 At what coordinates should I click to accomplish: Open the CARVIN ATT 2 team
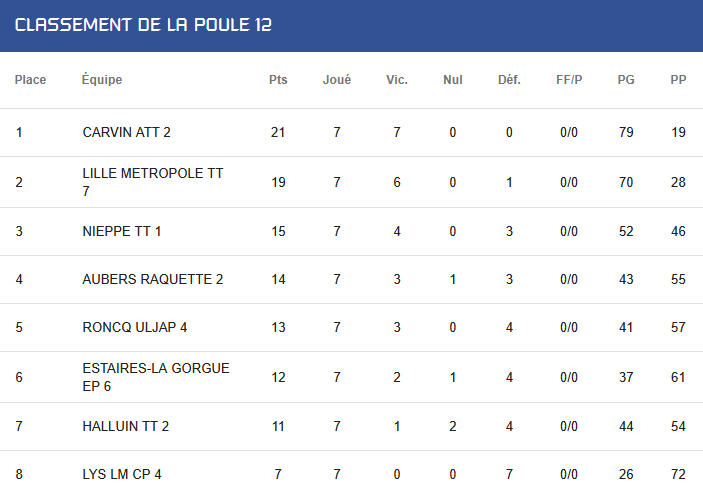(126, 132)
